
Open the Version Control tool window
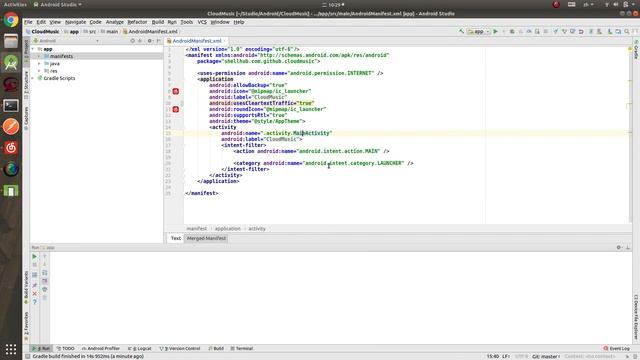[180, 349]
